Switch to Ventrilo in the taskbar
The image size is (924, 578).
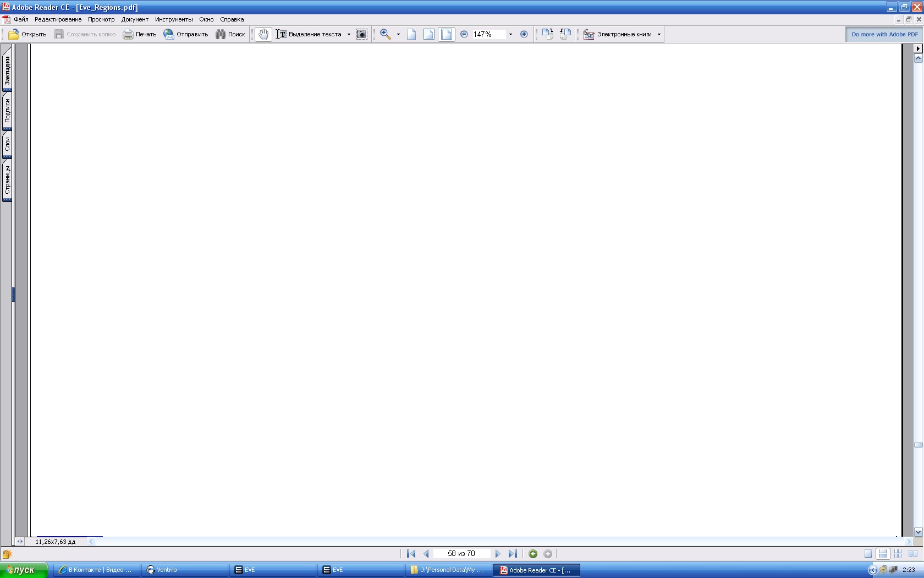[x=185, y=570]
